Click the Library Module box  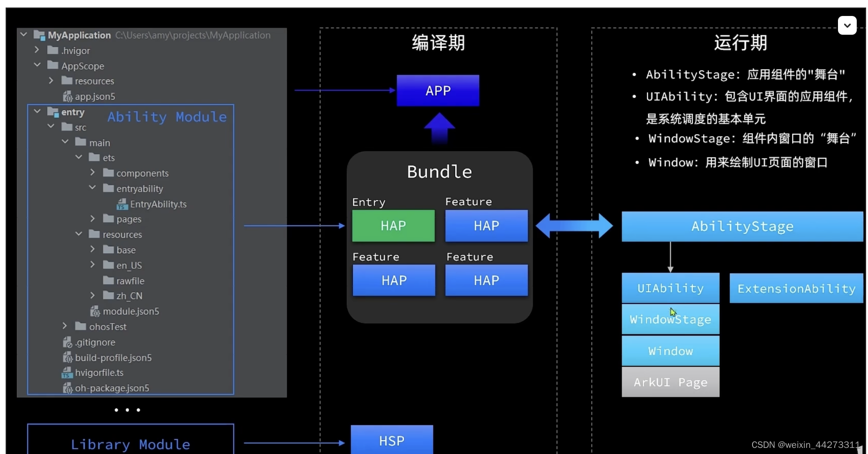pyautogui.click(x=130, y=439)
